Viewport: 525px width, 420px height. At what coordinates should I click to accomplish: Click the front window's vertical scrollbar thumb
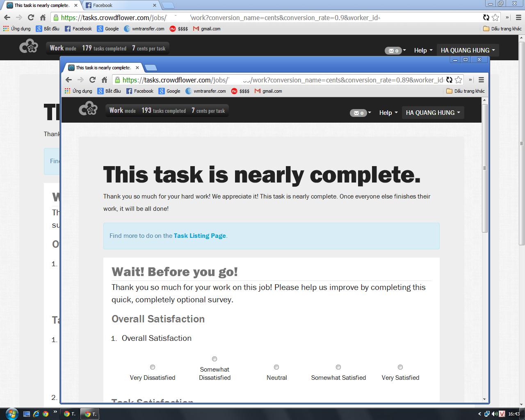[x=485, y=168]
